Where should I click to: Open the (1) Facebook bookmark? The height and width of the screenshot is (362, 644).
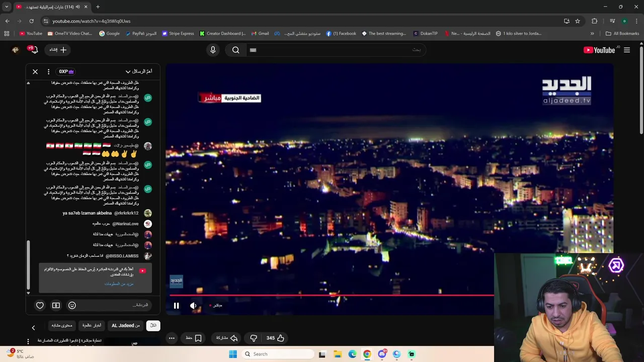click(341, 33)
